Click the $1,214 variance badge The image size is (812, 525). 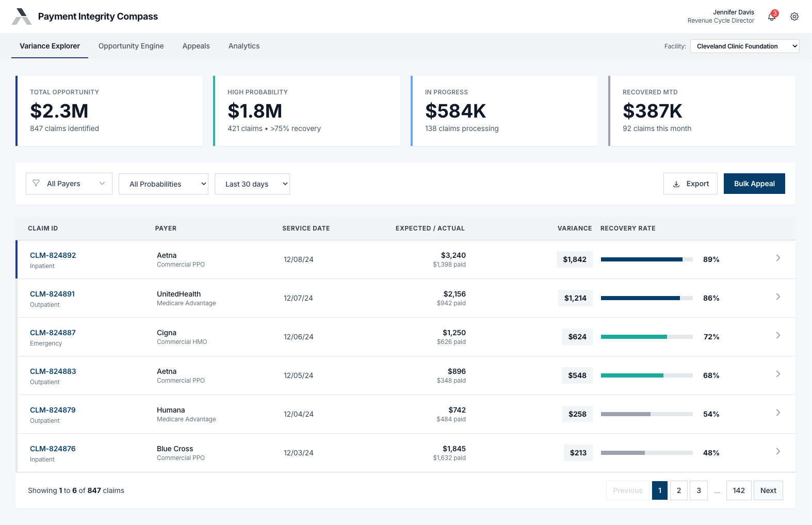tap(575, 298)
